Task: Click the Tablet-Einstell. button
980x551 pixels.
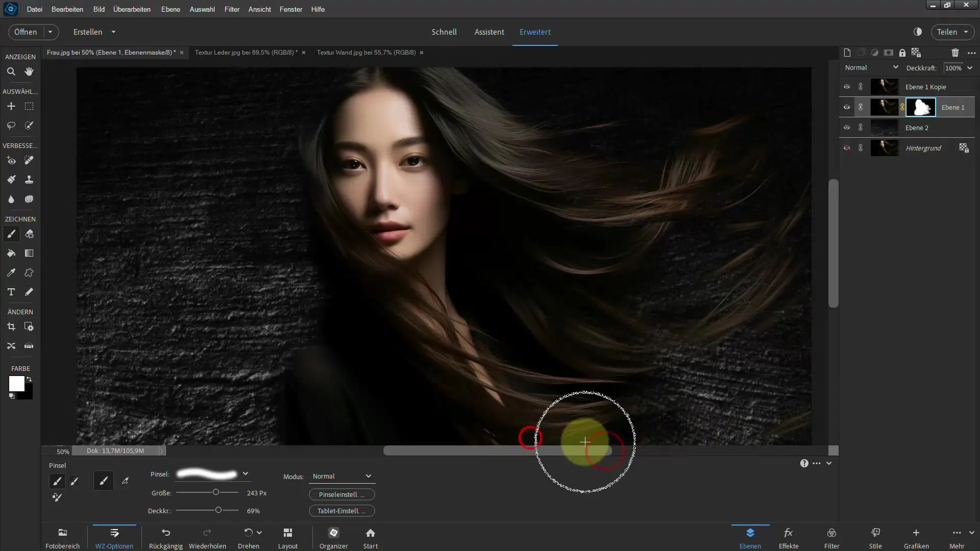Action: (x=342, y=511)
